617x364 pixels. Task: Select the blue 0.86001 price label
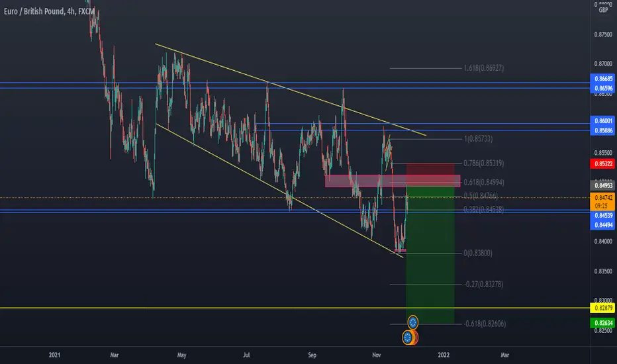(603, 121)
